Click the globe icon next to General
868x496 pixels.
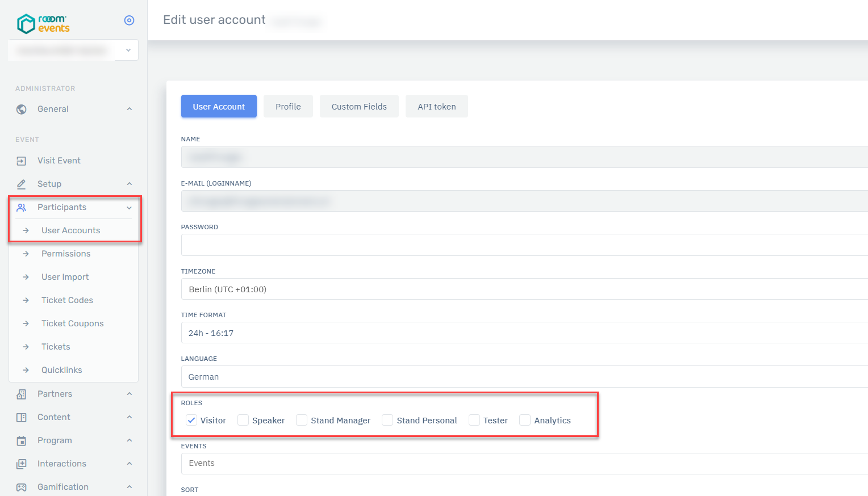pos(22,110)
